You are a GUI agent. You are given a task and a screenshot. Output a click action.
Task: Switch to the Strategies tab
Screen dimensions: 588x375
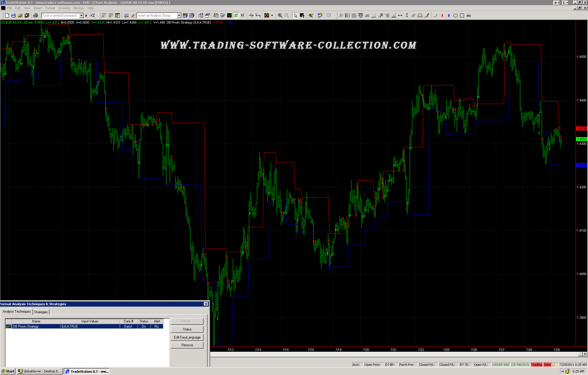41,312
